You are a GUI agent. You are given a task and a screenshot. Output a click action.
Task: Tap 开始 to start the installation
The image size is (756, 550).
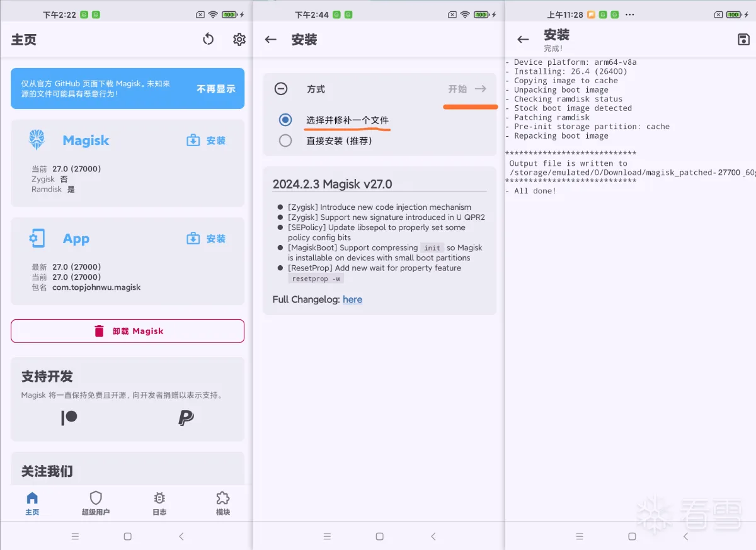[x=467, y=89]
